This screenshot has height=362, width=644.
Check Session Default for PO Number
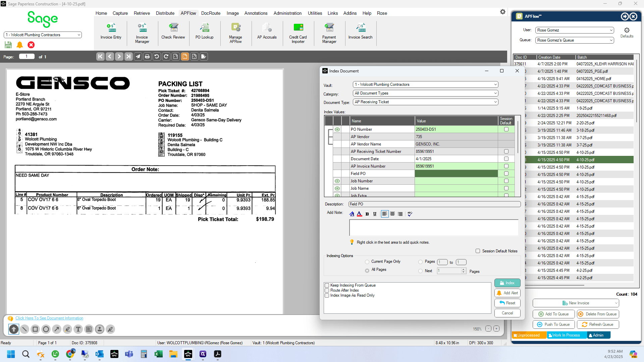click(x=506, y=129)
